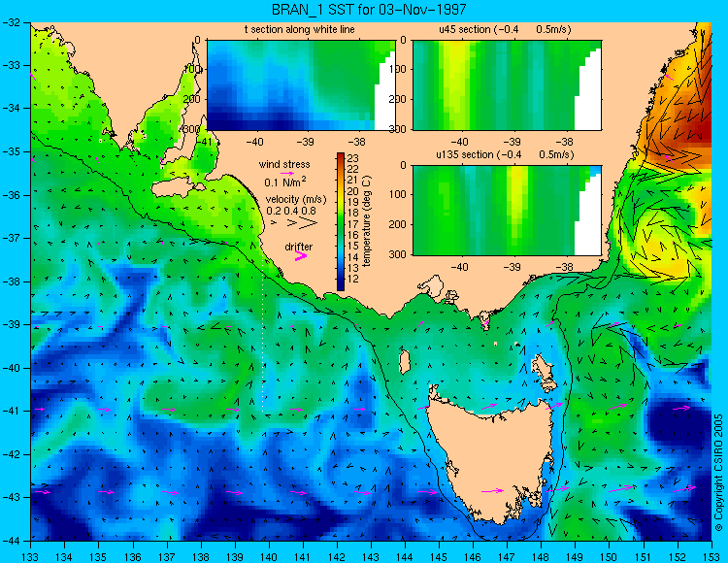Click the -41 label under the t section inset
Viewport: 728px width, 563px height.
coord(203,142)
